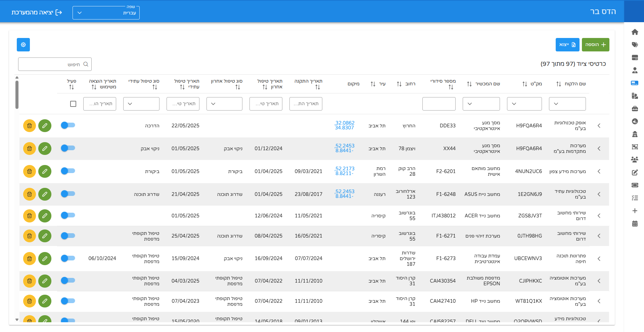The image size is (644, 332).
Task: Open שם הלקוח filter dropdown
Action: coord(567,104)
